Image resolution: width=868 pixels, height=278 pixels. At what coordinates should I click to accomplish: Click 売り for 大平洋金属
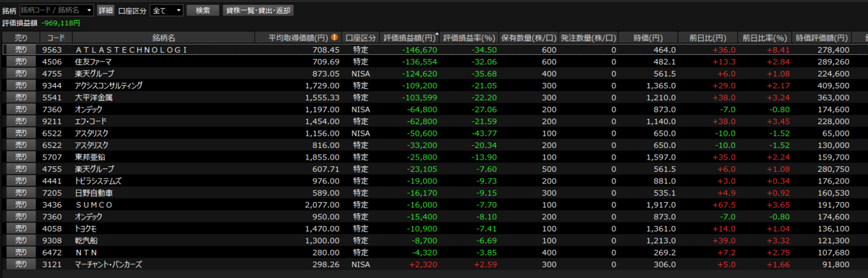(x=21, y=97)
